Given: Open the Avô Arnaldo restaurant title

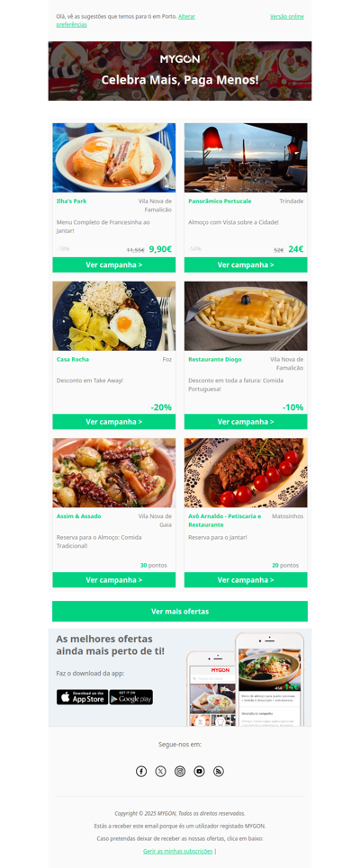Looking at the screenshot, I should click(x=225, y=521).
